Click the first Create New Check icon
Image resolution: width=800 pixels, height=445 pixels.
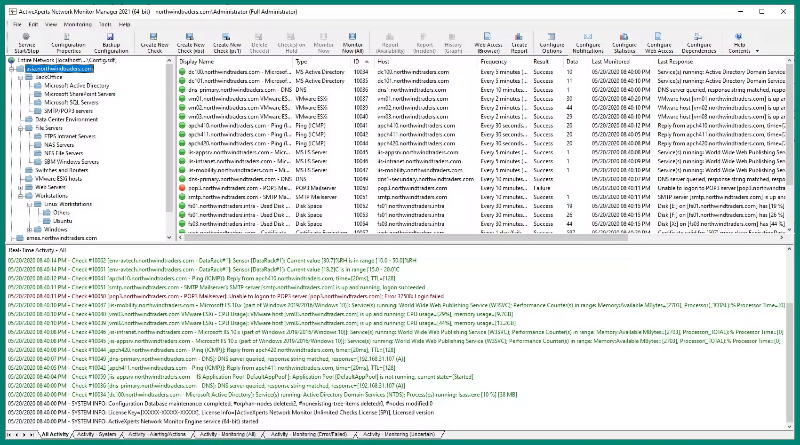pos(154,37)
